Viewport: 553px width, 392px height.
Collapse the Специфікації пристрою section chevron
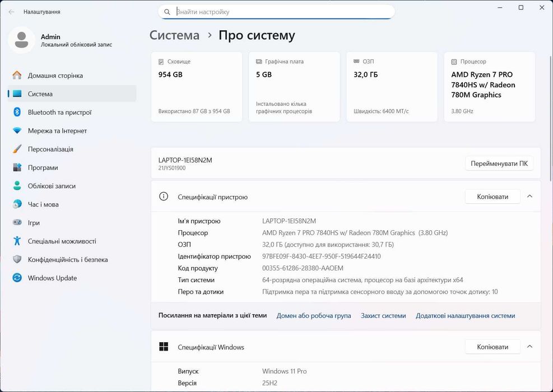click(529, 197)
